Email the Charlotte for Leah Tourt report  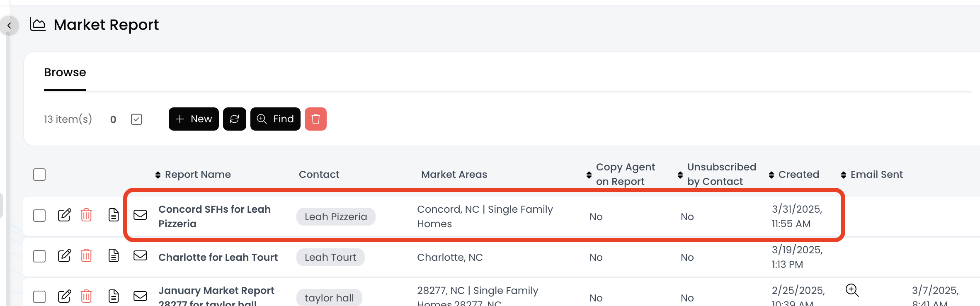[x=140, y=256]
